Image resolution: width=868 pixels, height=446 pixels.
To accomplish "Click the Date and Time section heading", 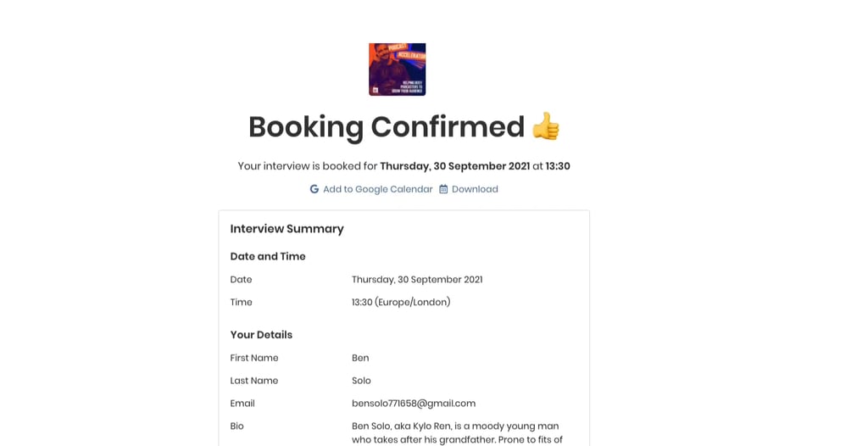I will coord(268,257).
